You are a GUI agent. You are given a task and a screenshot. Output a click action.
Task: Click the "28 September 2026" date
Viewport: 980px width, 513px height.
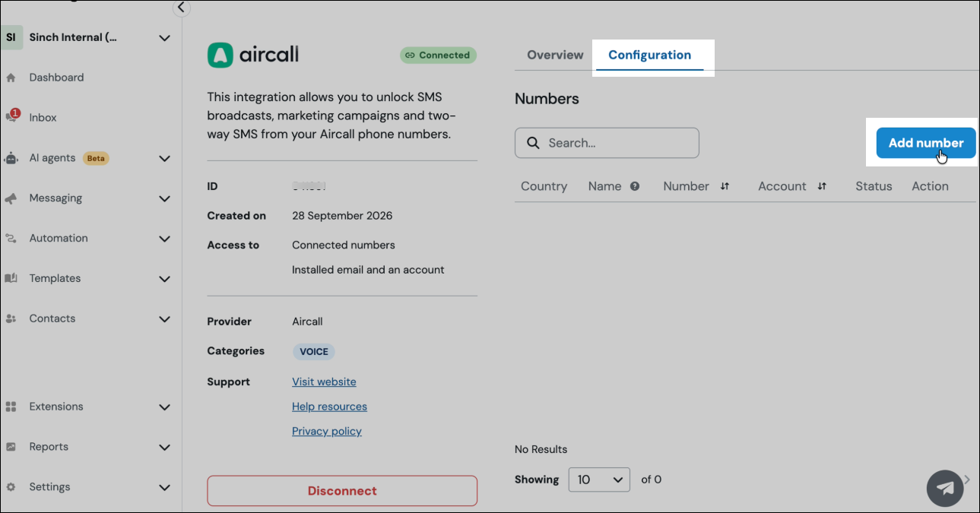[x=342, y=216]
